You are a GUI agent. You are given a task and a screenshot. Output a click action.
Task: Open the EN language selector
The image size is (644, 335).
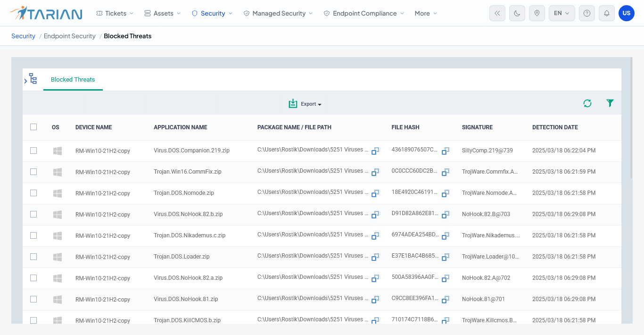(562, 13)
